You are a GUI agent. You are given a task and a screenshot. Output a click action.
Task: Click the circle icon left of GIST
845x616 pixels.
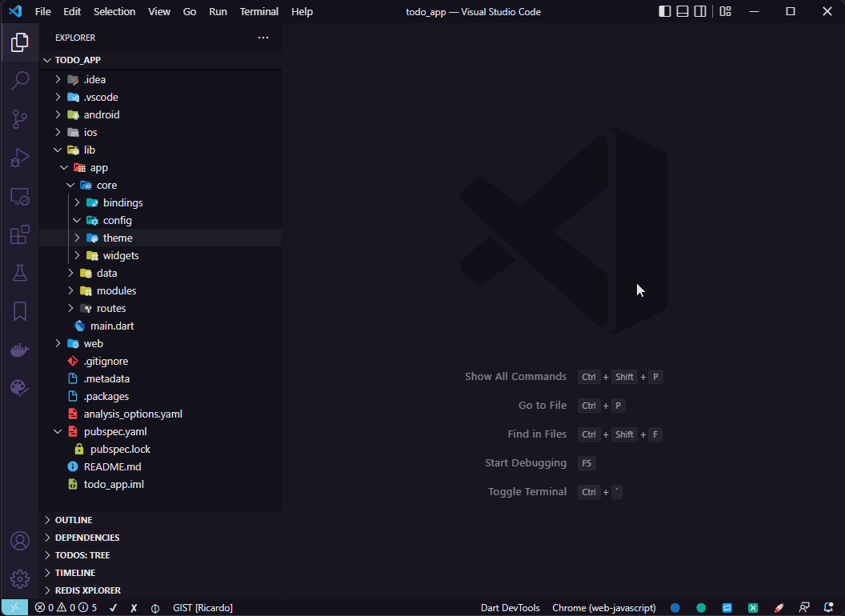[155, 608]
